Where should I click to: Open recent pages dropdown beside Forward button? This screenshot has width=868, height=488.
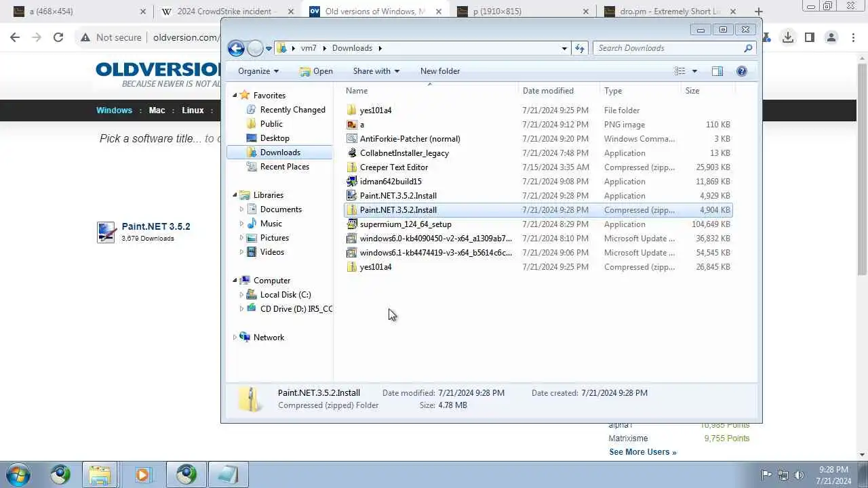click(x=269, y=48)
